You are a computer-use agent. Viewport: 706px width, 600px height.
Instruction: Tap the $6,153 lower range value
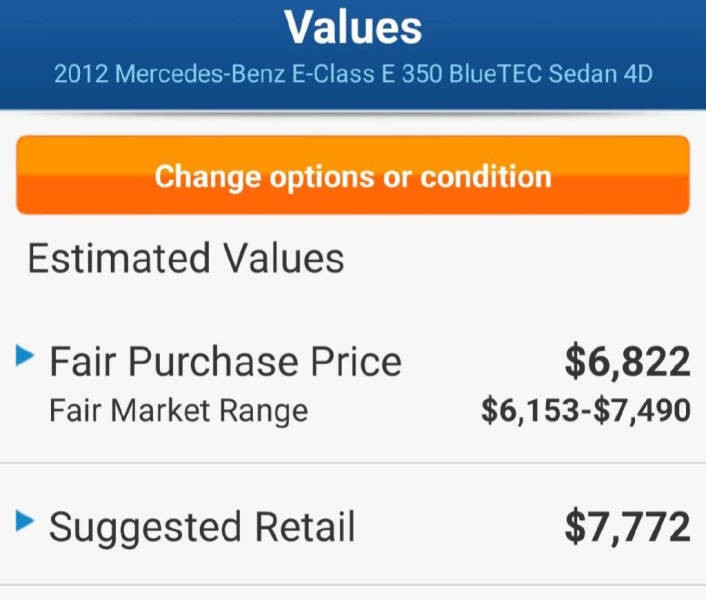(x=529, y=410)
